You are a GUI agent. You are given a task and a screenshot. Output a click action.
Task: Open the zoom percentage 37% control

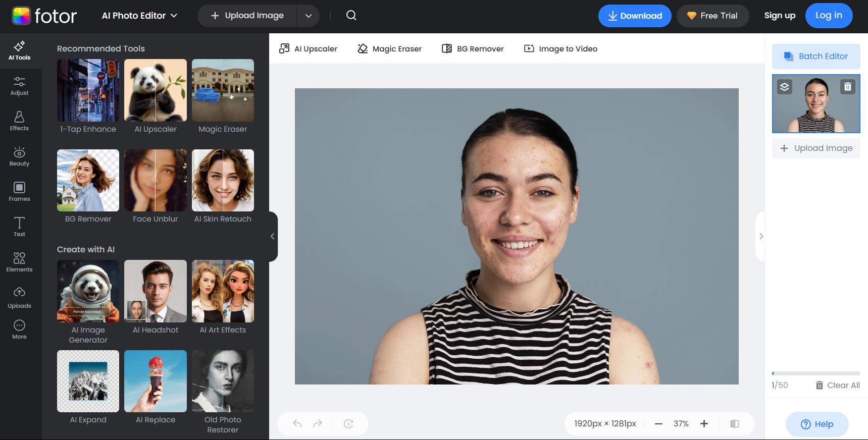click(681, 424)
